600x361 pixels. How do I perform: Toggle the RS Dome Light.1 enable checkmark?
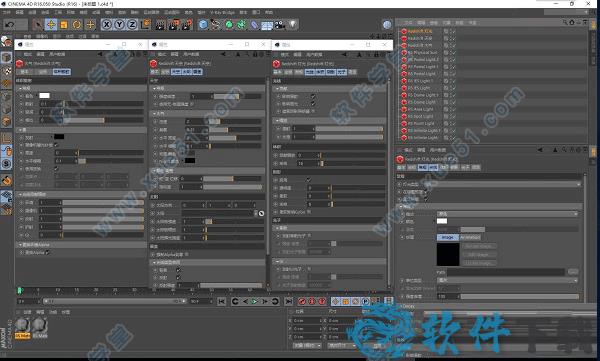[453, 95]
